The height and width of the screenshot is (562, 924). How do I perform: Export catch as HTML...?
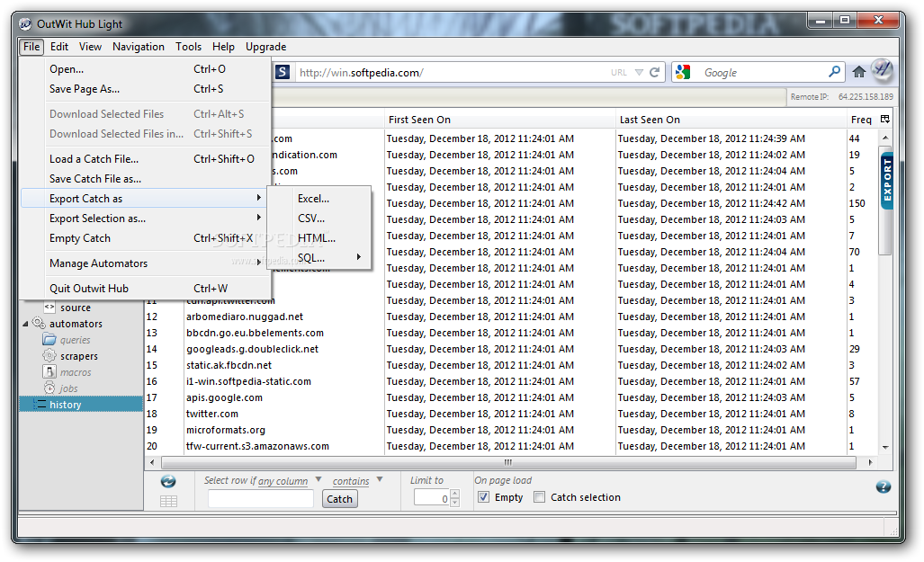tap(319, 238)
